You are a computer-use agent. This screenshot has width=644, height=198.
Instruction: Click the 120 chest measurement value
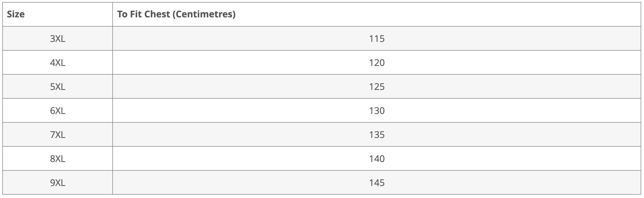coord(377,63)
